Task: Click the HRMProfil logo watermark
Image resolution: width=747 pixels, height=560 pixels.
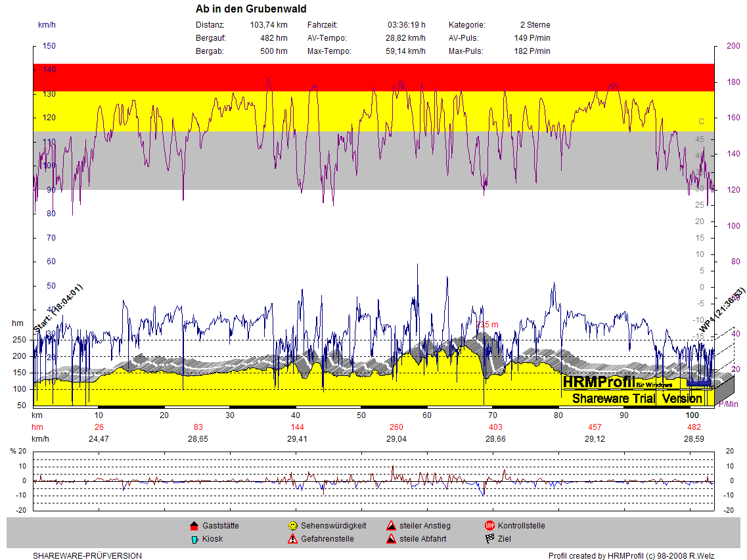Action: pyautogui.click(x=598, y=382)
